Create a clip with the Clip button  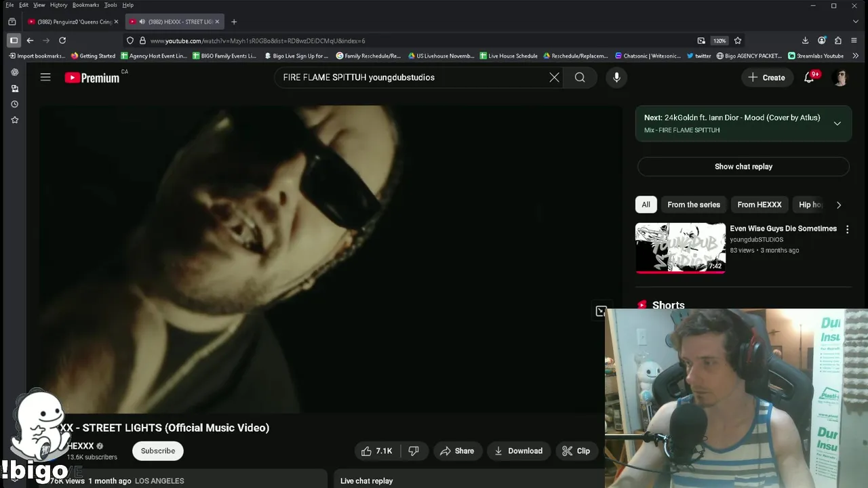(576, 451)
